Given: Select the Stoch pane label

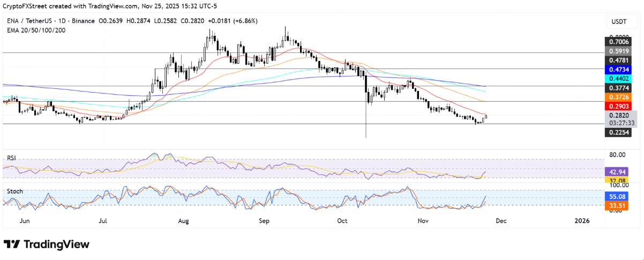Looking at the screenshot, I should pyautogui.click(x=13, y=190).
